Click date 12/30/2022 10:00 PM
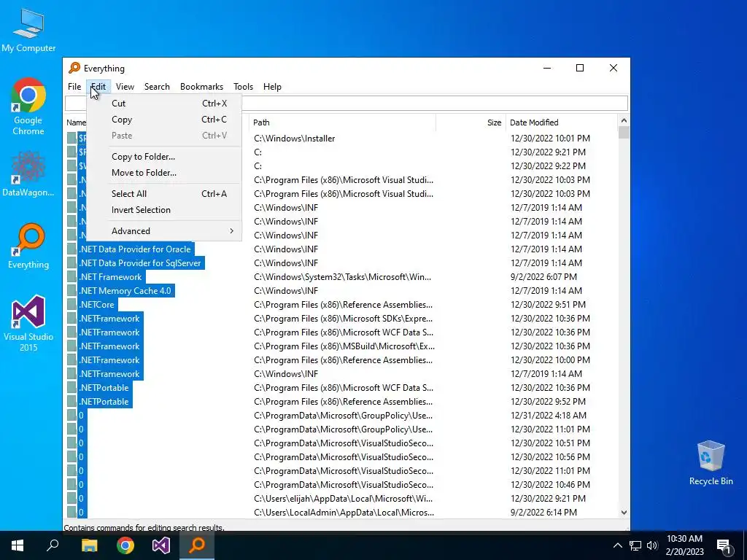The width and height of the screenshot is (747, 560). [x=550, y=360]
